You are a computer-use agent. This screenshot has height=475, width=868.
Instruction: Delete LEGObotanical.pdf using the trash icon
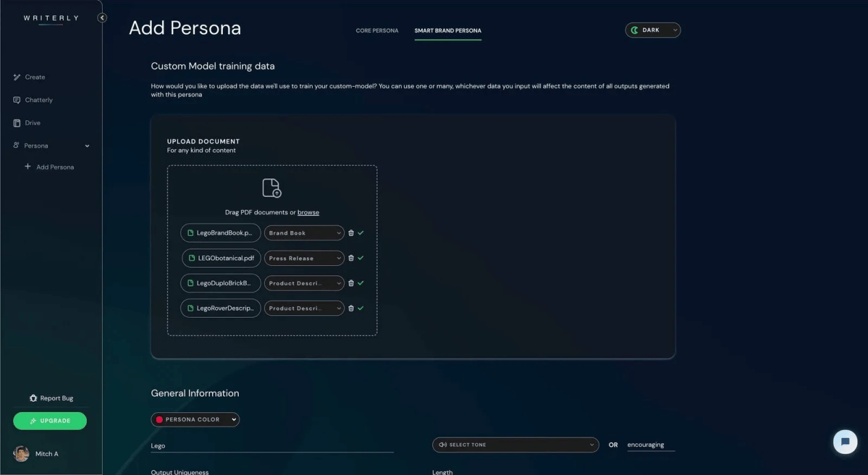351,258
